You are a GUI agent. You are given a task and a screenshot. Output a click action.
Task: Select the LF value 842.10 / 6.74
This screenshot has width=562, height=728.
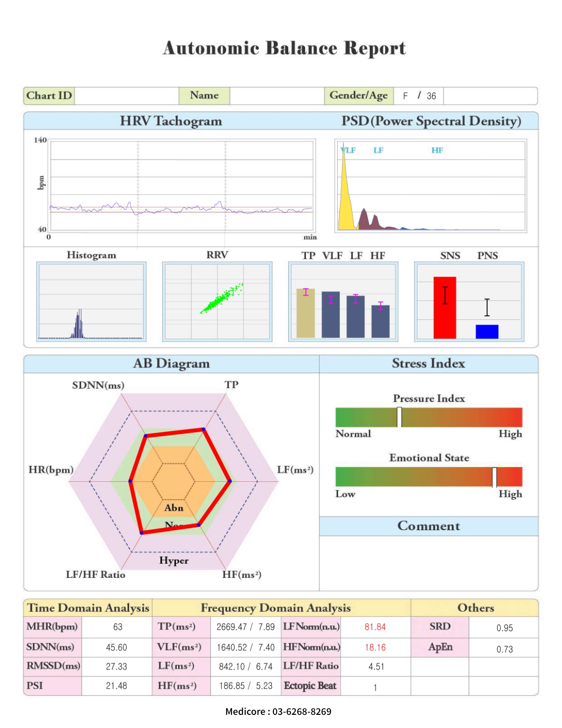tap(246, 666)
